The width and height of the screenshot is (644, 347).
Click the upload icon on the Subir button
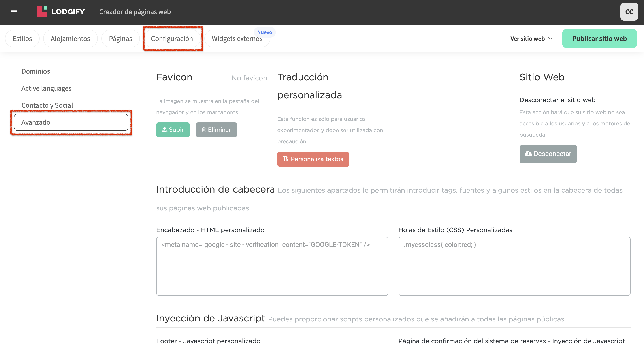coord(165,130)
